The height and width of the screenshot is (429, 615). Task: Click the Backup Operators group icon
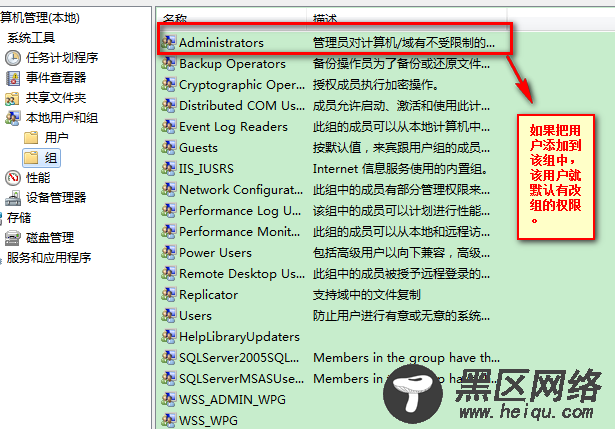(x=169, y=64)
